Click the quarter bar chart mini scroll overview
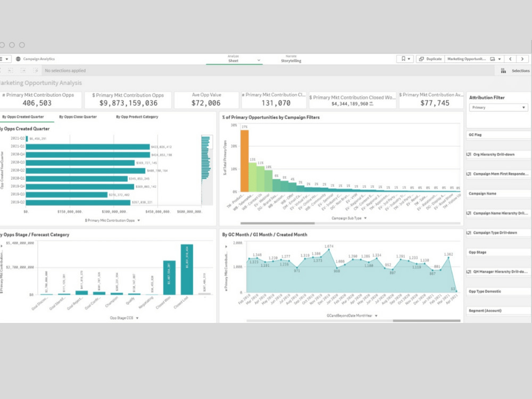This screenshot has width=532, height=399. [x=207, y=170]
